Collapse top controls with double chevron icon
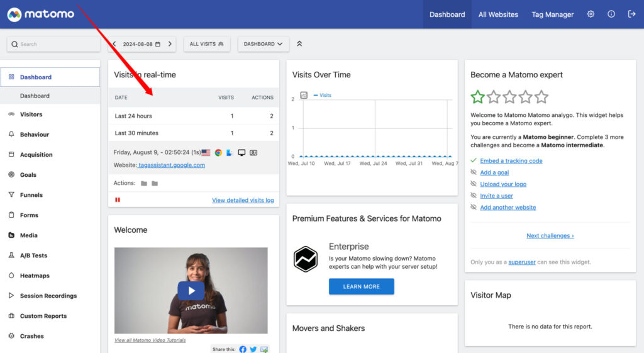 point(299,44)
